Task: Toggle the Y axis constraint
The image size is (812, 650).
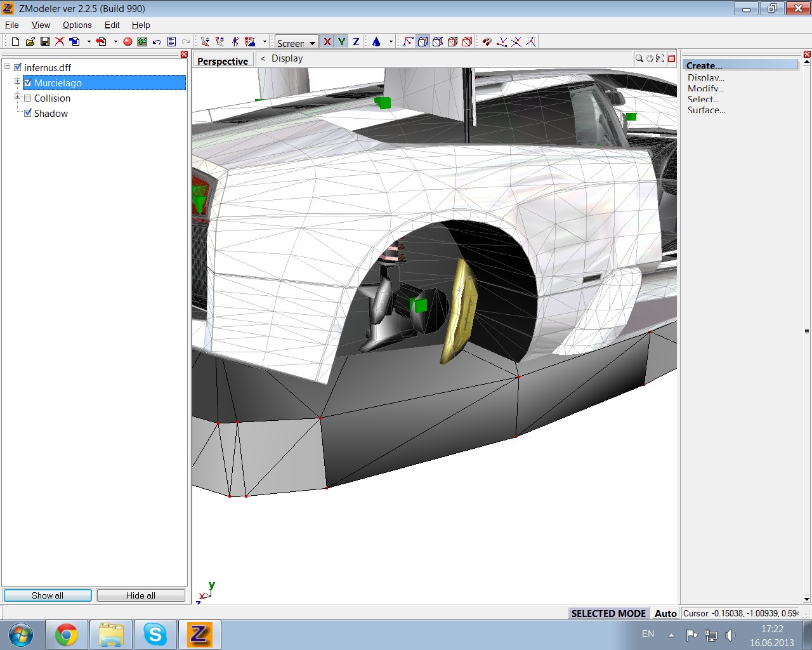Action: pyautogui.click(x=341, y=42)
